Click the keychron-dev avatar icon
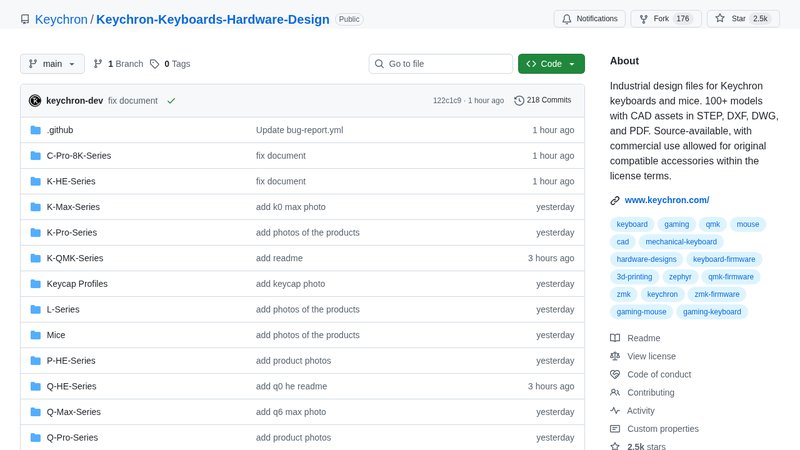 (x=35, y=101)
